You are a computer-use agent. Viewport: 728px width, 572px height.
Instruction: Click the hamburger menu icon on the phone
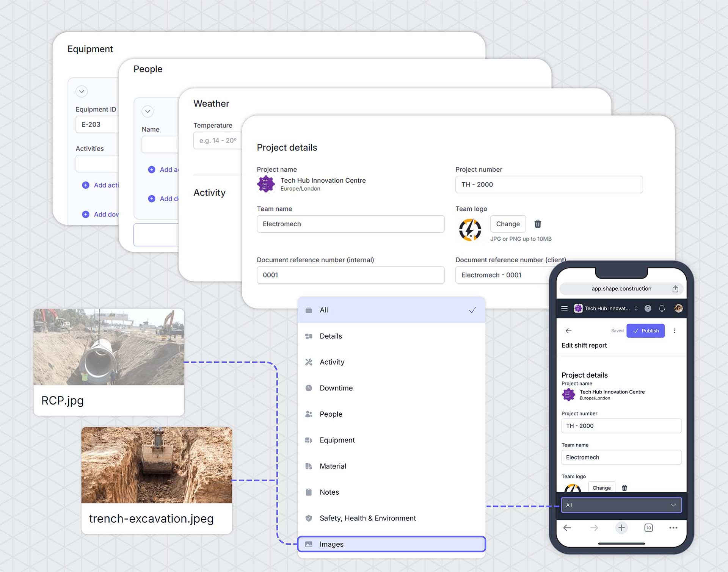click(565, 308)
